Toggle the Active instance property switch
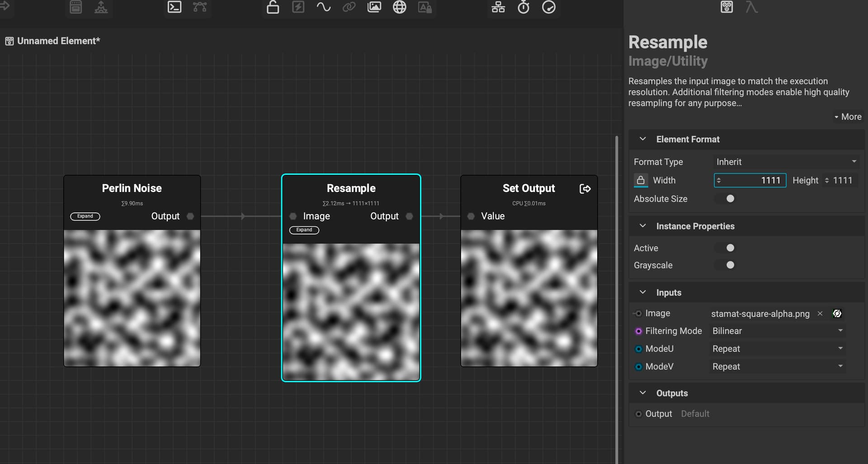The height and width of the screenshot is (464, 868). (x=726, y=248)
